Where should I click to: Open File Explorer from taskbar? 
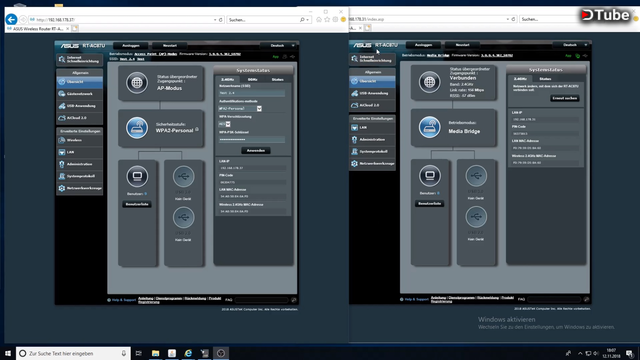tap(156, 353)
